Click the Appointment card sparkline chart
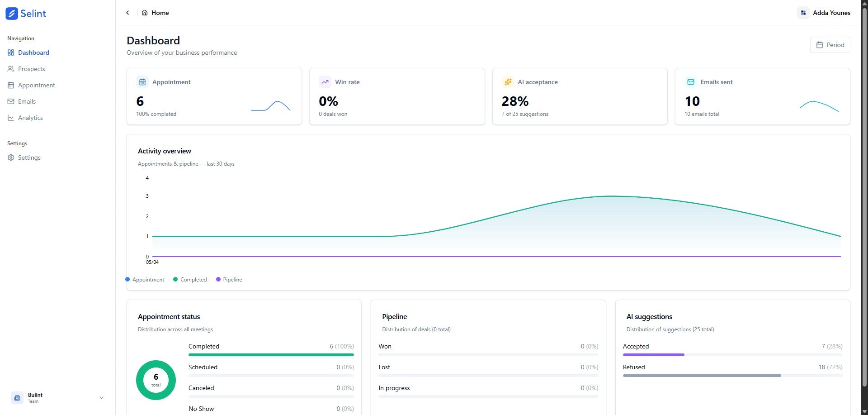 [x=271, y=106]
